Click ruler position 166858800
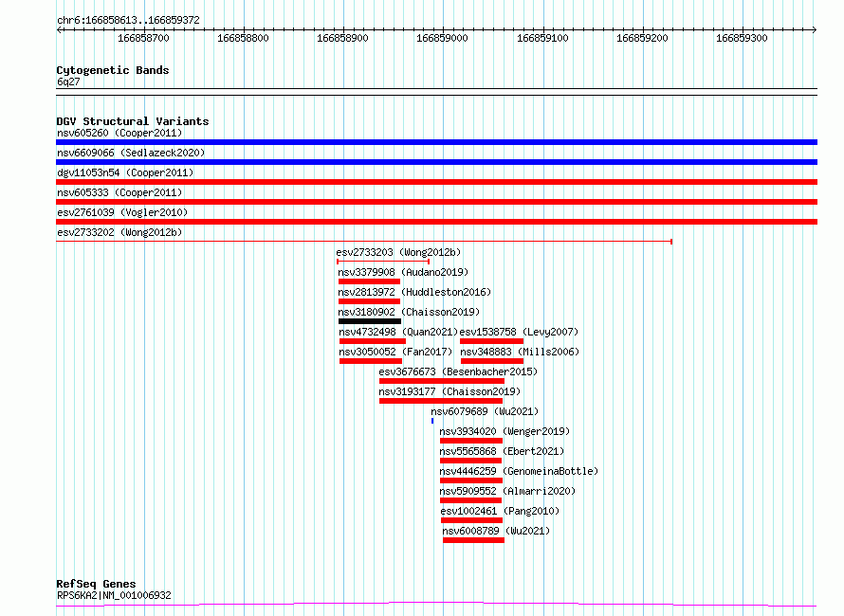 pos(244,38)
